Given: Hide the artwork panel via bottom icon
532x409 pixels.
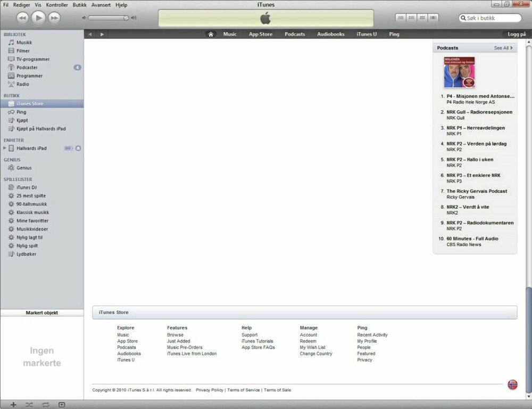Looking at the screenshot, I should [x=61, y=405].
